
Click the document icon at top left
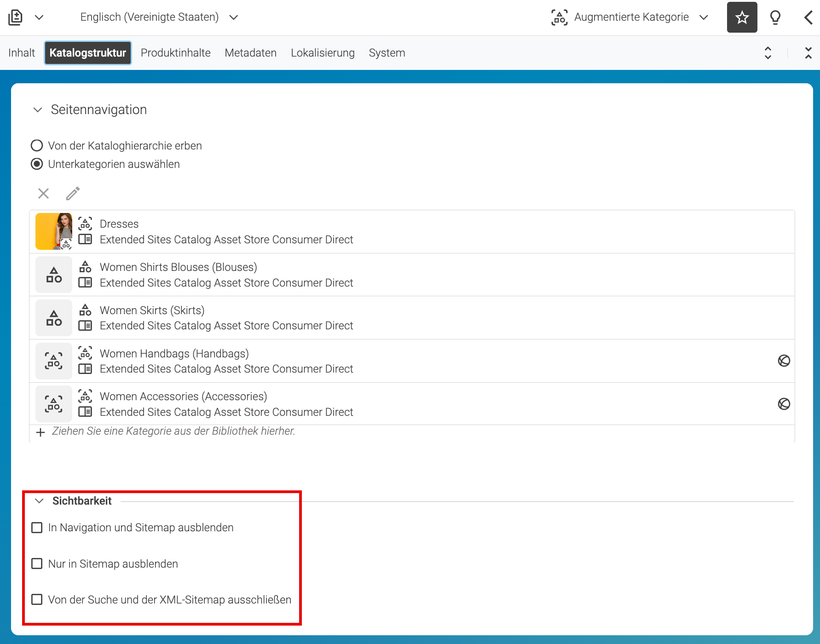click(15, 17)
